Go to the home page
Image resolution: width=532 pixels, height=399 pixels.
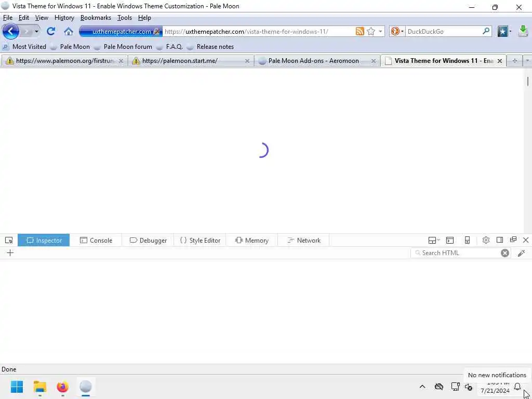point(69,32)
